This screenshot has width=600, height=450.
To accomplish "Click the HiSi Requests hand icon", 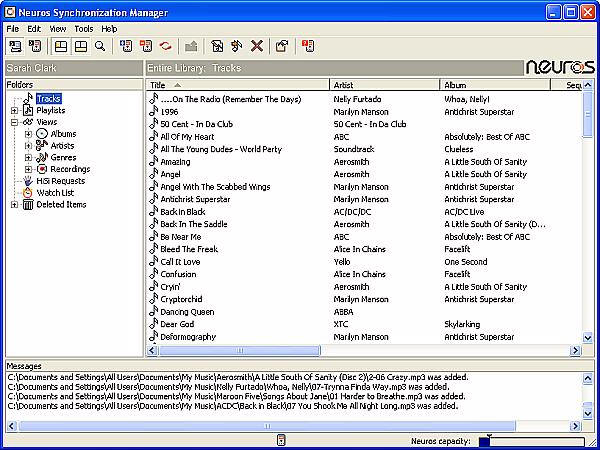I will coord(27,181).
